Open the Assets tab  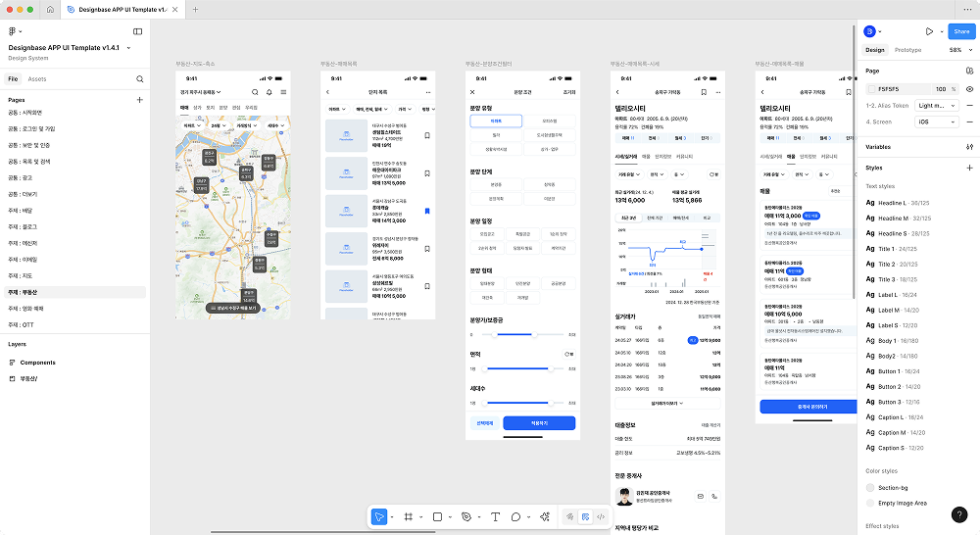37,79
